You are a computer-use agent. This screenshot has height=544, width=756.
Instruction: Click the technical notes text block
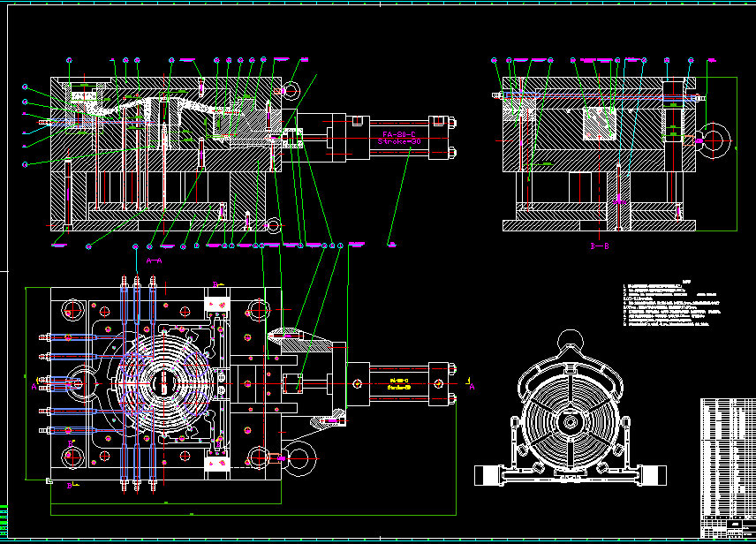pos(671,305)
